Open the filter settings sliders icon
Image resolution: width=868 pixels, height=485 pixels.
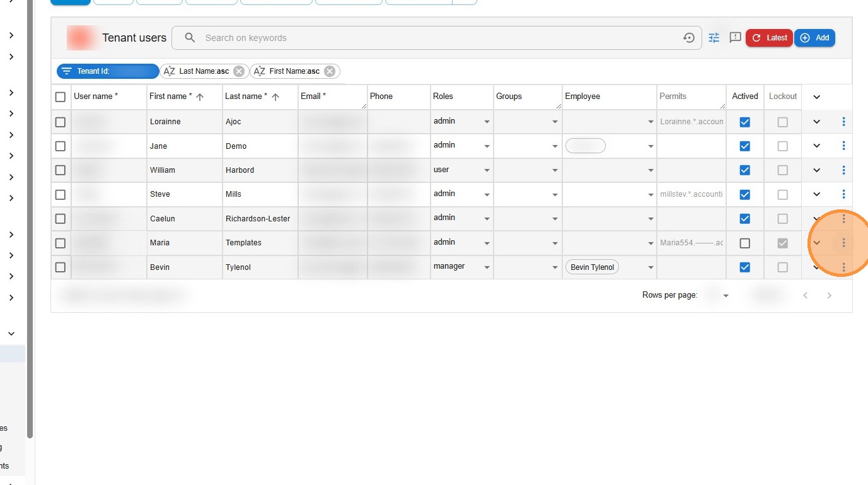click(x=714, y=38)
